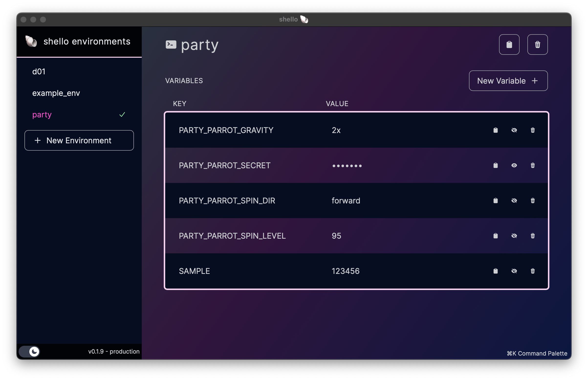Hide the PARTY_PARROT_GRAVITY value
Screen dimensions: 588x380
[514, 130]
